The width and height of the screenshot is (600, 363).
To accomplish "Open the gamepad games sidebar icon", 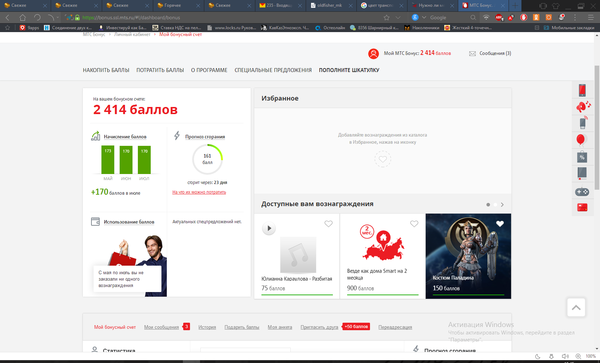I will [x=582, y=191].
